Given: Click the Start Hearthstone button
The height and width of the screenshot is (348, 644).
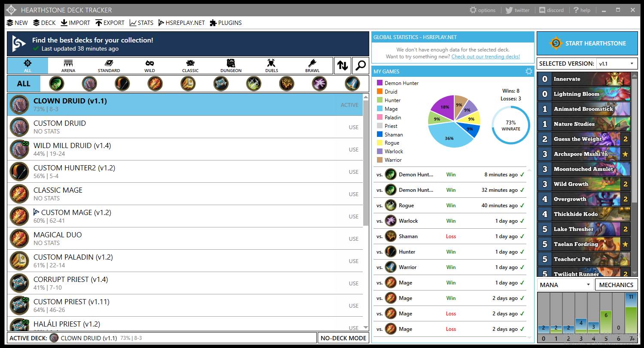Looking at the screenshot, I should pos(587,43).
